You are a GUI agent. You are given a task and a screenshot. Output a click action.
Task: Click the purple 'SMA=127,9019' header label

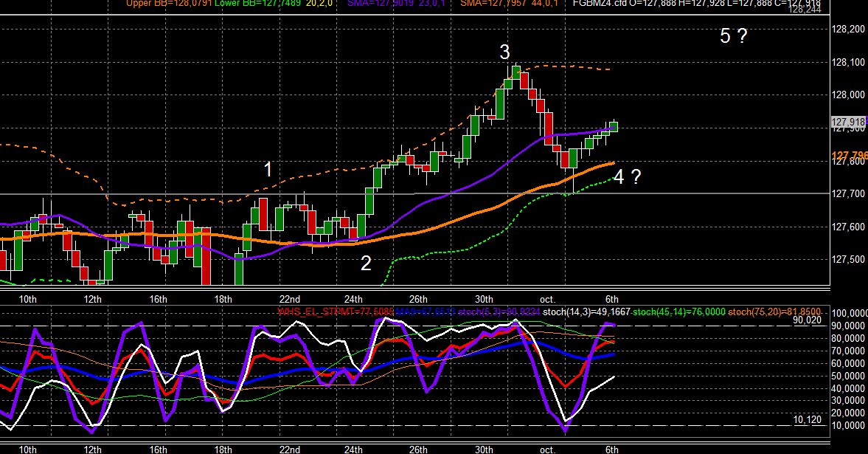pos(381,4)
